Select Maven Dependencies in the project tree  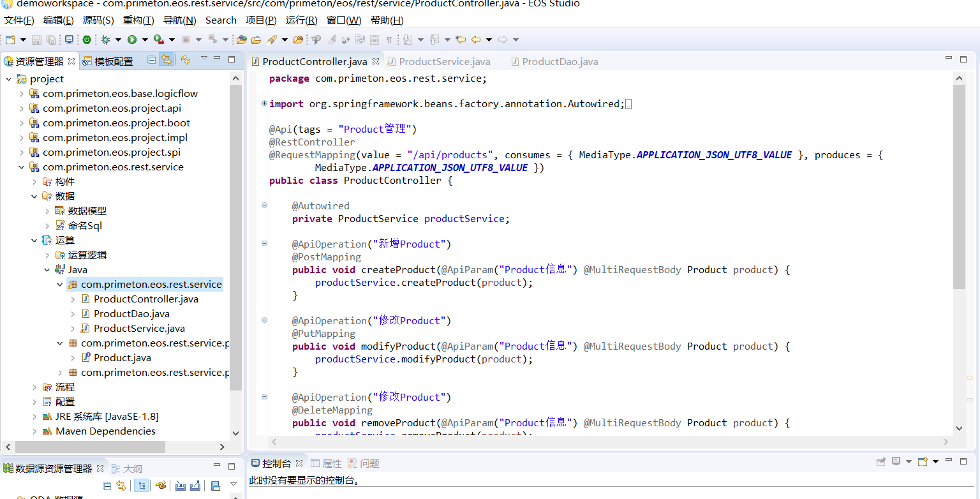(105, 431)
